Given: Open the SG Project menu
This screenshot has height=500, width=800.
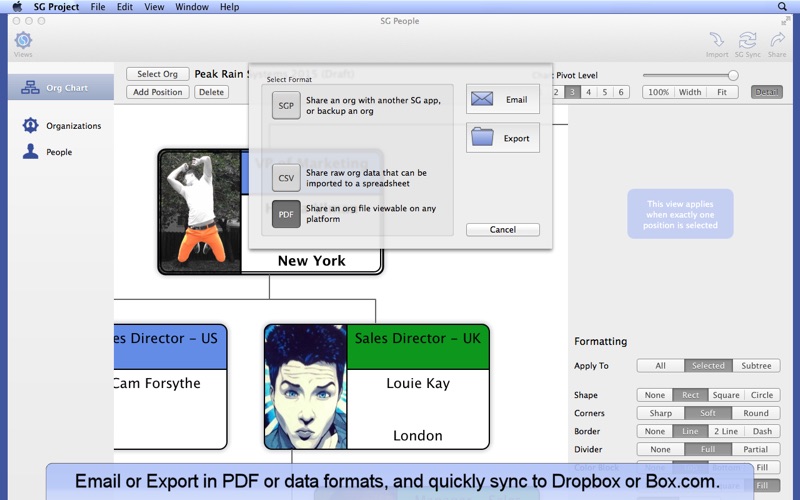Looking at the screenshot, I should pos(56,7).
